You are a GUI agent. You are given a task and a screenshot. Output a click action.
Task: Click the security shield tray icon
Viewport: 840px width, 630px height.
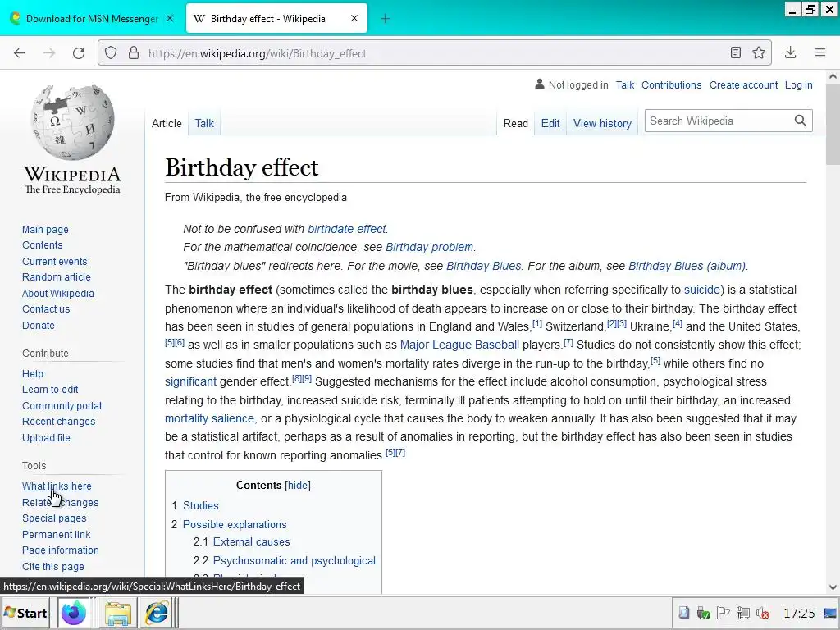(703, 613)
